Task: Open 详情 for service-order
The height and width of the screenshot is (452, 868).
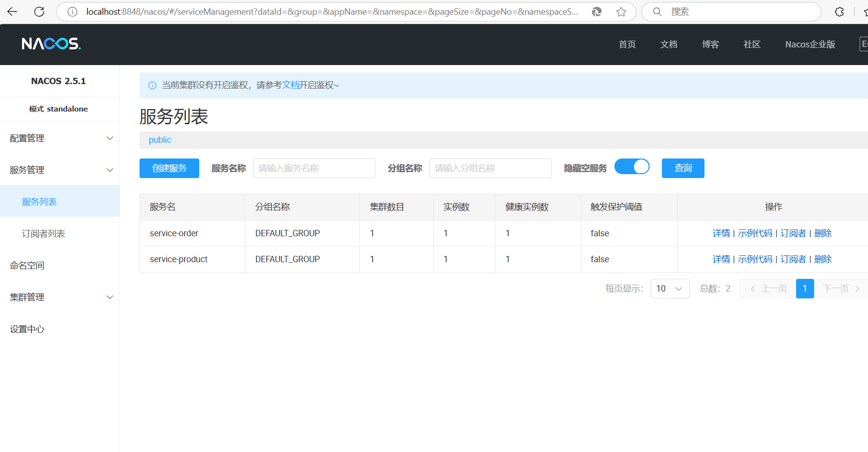Action: click(x=721, y=233)
